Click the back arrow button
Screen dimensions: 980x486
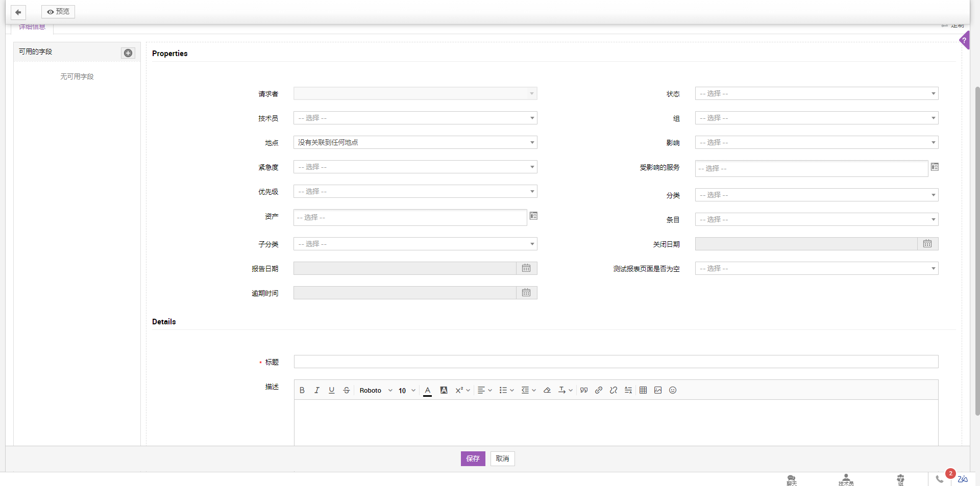click(18, 12)
